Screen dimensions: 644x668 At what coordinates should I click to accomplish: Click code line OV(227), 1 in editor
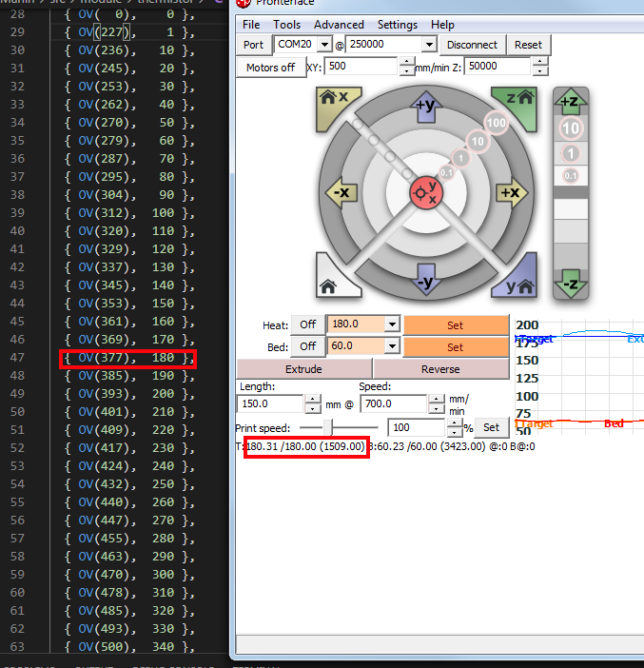pyautogui.click(x=129, y=32)
